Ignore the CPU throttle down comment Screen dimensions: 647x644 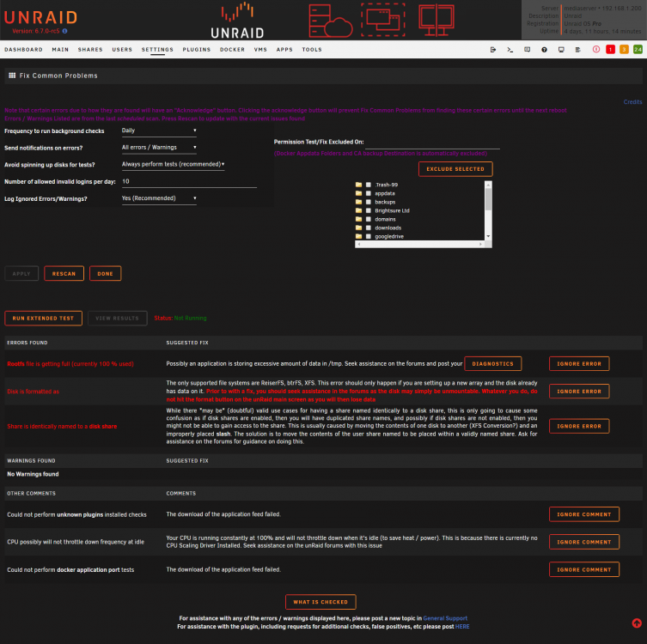tap(584, 542)
